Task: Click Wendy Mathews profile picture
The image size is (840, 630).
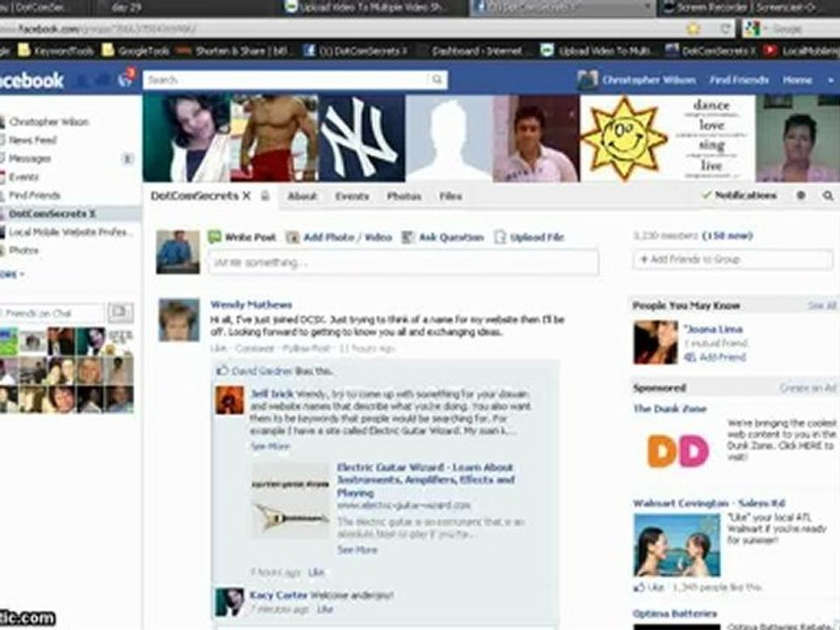Action: click(178, 320)
